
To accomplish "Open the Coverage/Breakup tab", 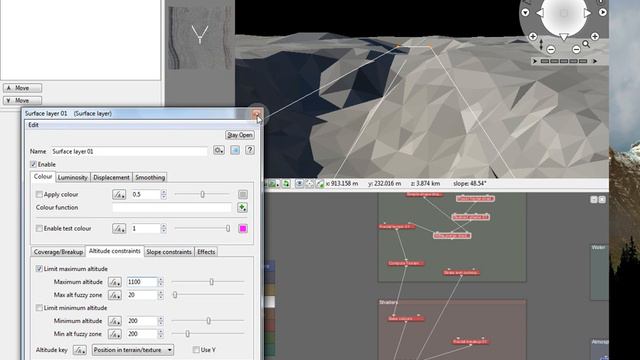I will tap(58, 252).
